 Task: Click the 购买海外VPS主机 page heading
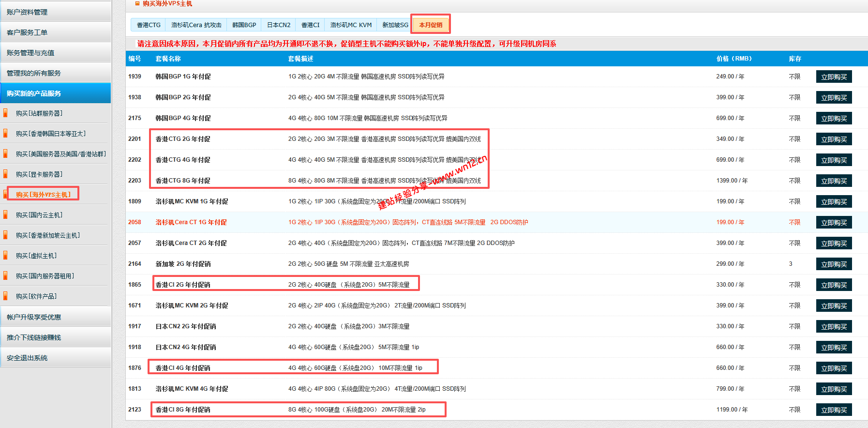click(167, 3)
